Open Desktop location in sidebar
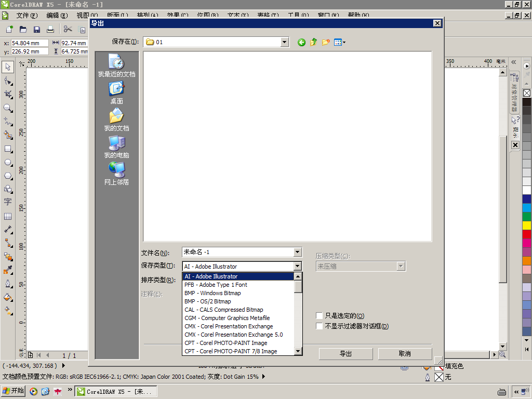This screenshot has height=399, width=532. click(x=116, y=92)
